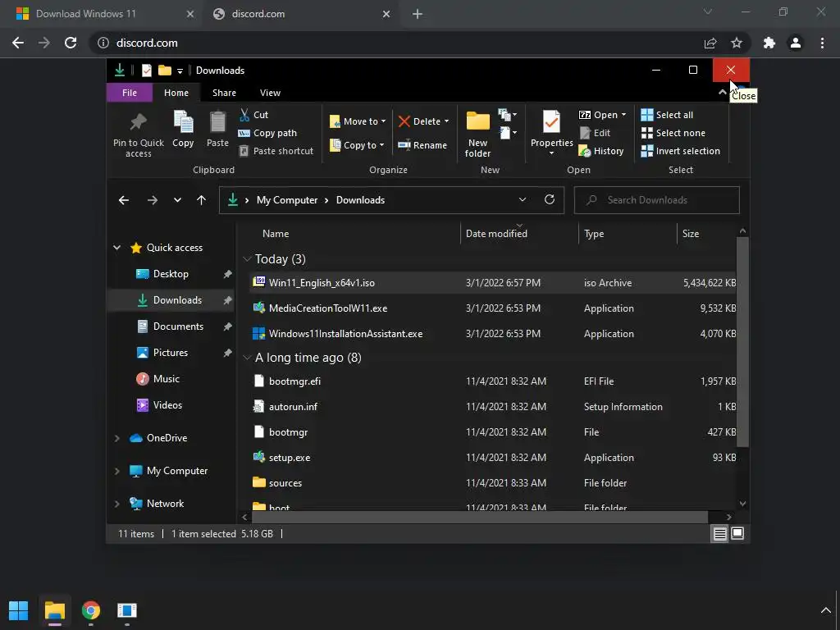Expand My Computer tree node
The width and height of the screenshot is (840, 630).
tap(116, 471)
